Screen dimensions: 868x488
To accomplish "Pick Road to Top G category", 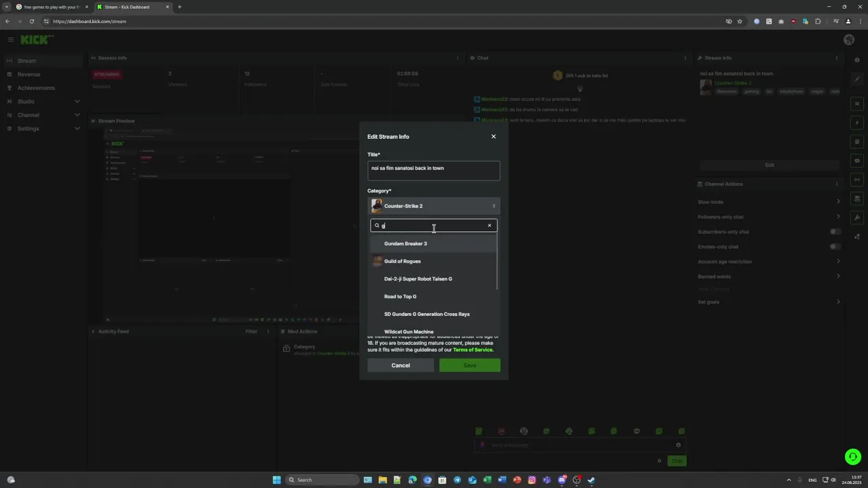I will 433,296.
